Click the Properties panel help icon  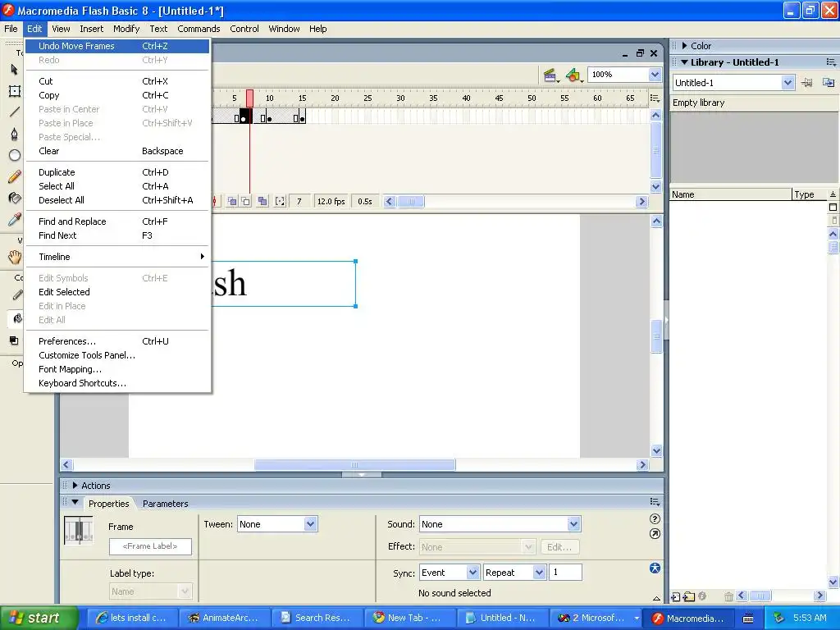(x=655, y=518)
